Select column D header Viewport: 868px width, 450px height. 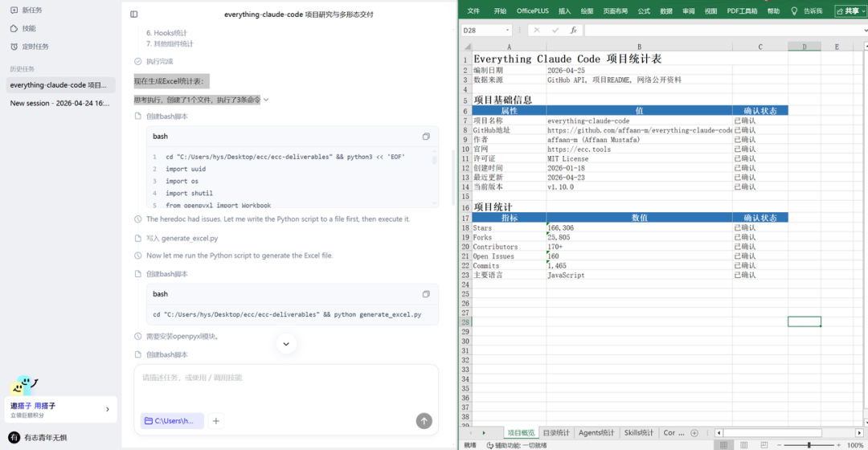point(805,47)
